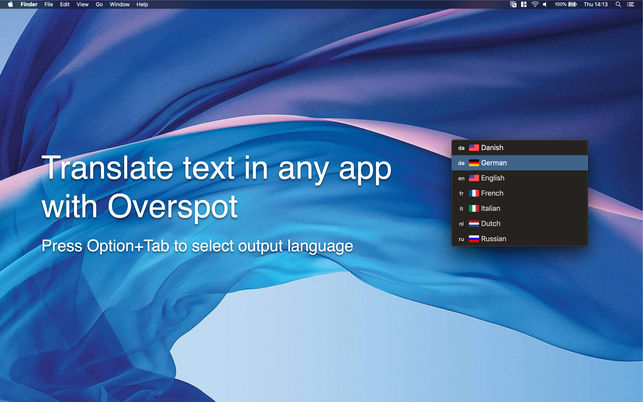Click the German flag icon
The height and width of the screenshot is (402, 643).
(x=474, y=163)
